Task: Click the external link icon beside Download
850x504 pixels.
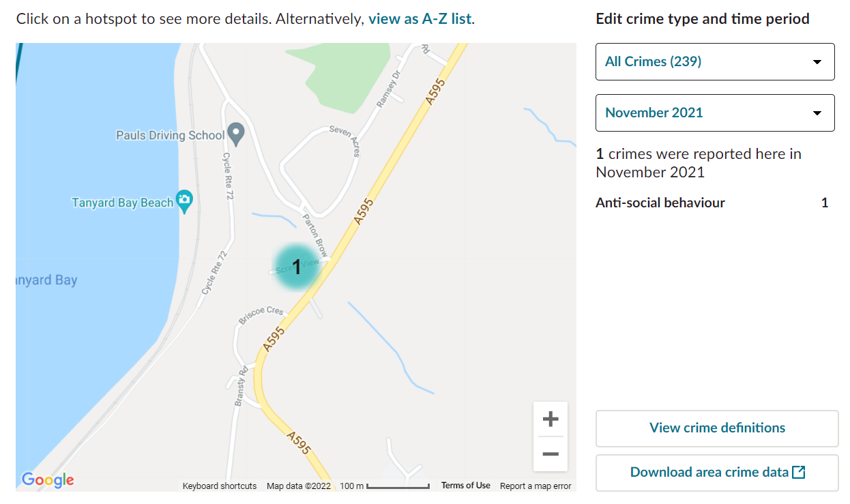Action: click(x=799, y=472)
